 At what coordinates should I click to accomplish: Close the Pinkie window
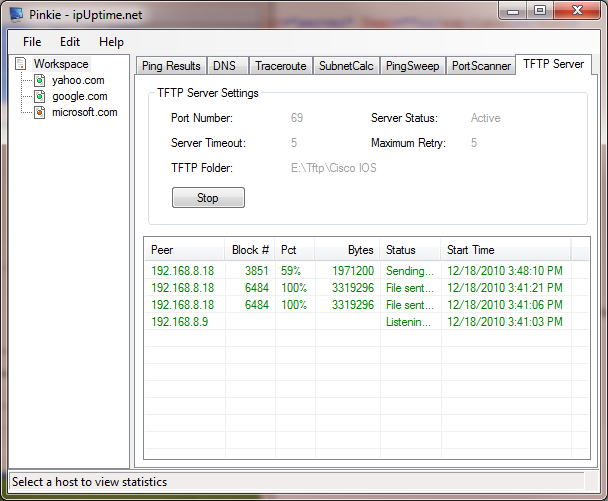577,11
